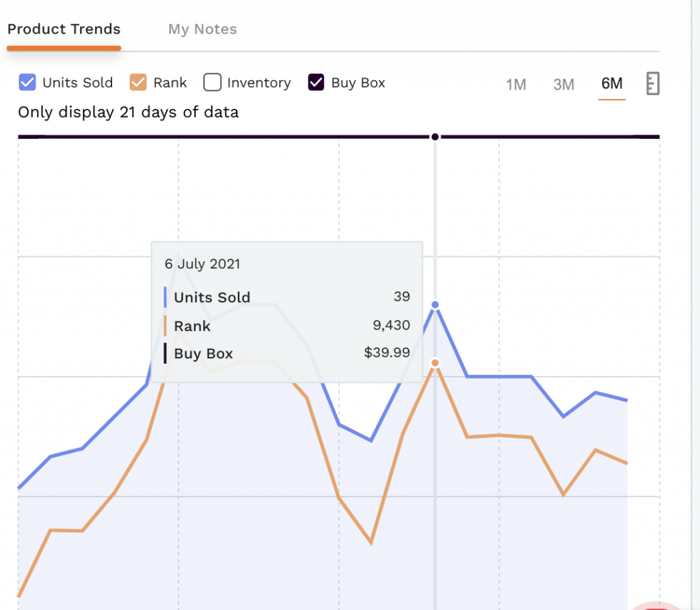Toggle the Units Sold checkbox

pyautogui.click(x=27, y=83)
